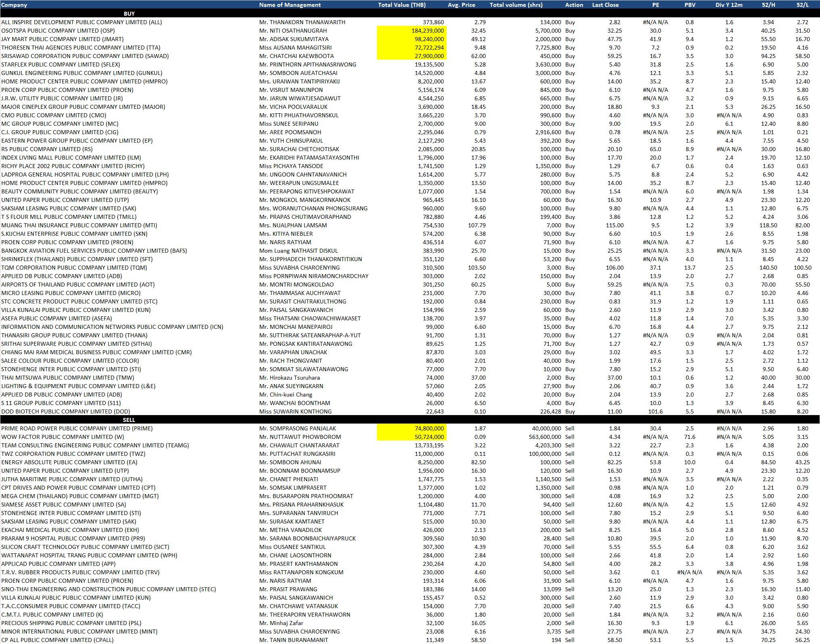Screen dimensions: 820x644
Task: Select Mr. SARANA BOONBAICHAIYAPRUCK cell
Action: tap(308, 538)
